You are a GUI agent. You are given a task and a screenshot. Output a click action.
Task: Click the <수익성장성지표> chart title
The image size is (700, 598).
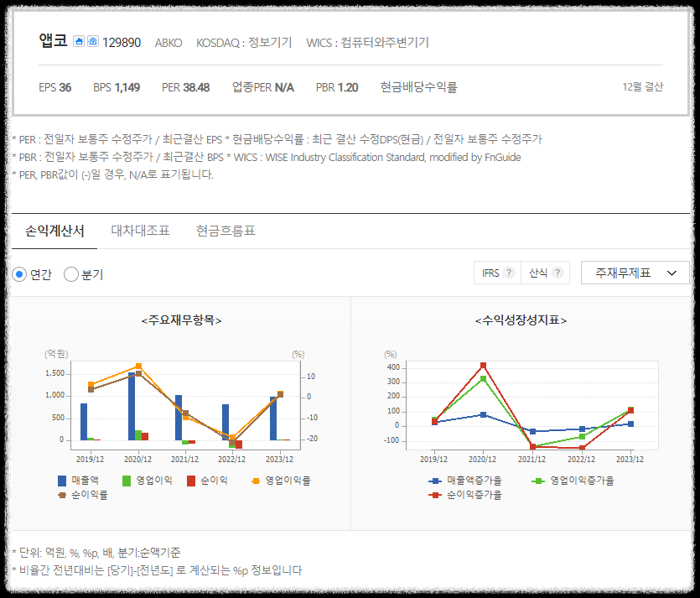[x=521, y=320]
